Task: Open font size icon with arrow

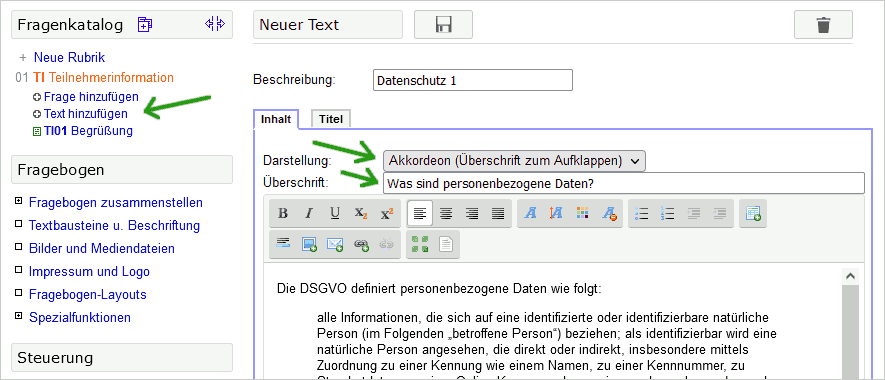Action: tap(556, 213)
